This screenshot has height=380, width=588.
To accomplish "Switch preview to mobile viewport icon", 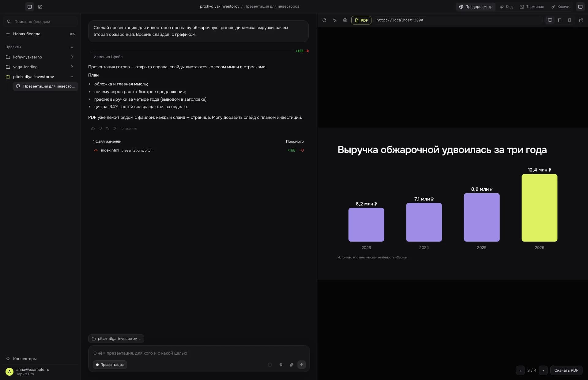I will coord(570,20).
